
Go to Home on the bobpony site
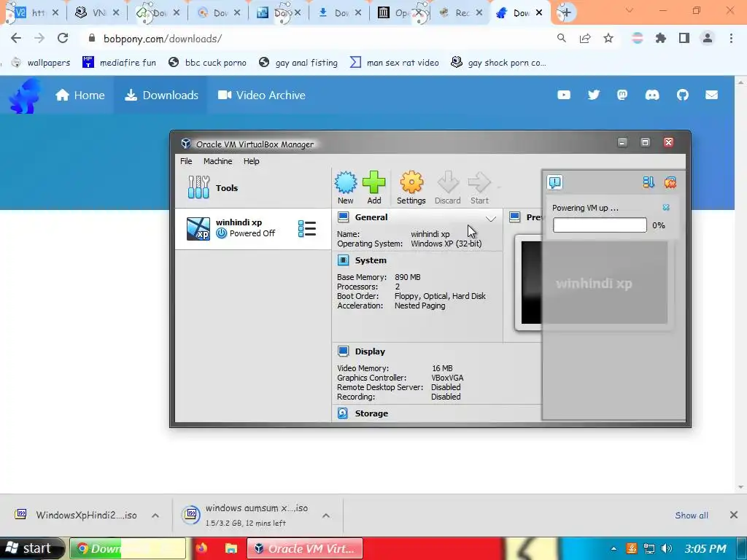(x=80, y=96)
